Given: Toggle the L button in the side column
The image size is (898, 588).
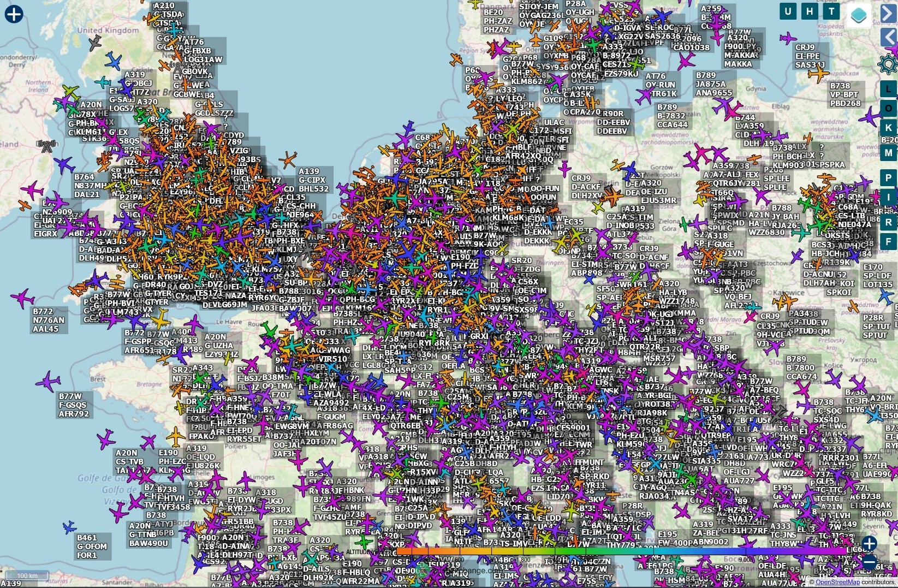Looking at the screenshot, I should 889,88.
